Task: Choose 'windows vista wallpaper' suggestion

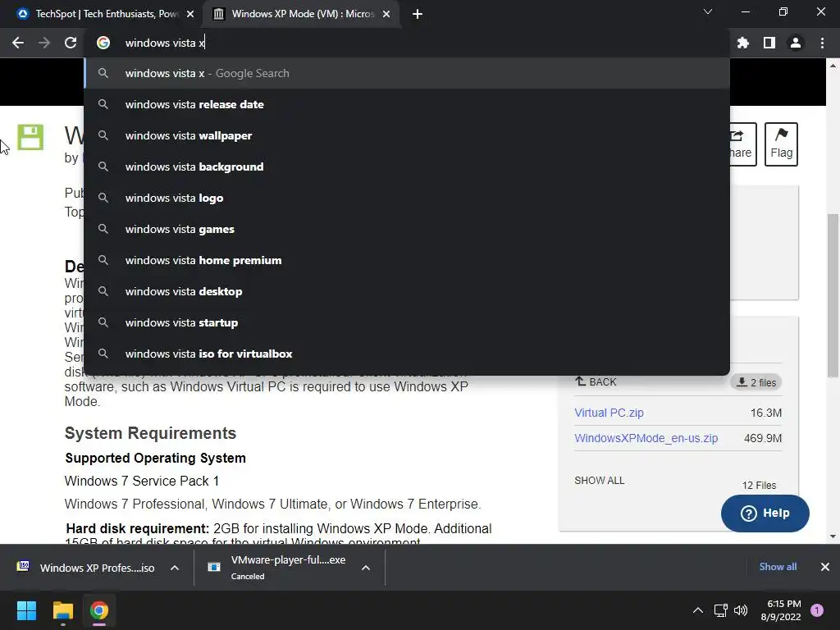Action: [407, 135]
